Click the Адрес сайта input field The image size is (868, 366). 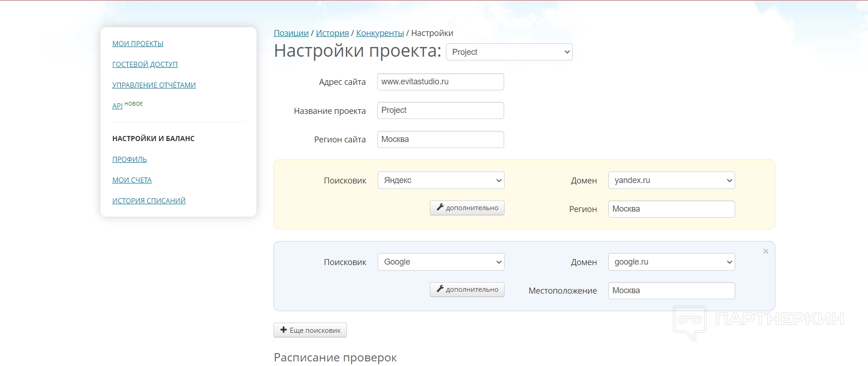pyautogui.click(x=440, y=82)
